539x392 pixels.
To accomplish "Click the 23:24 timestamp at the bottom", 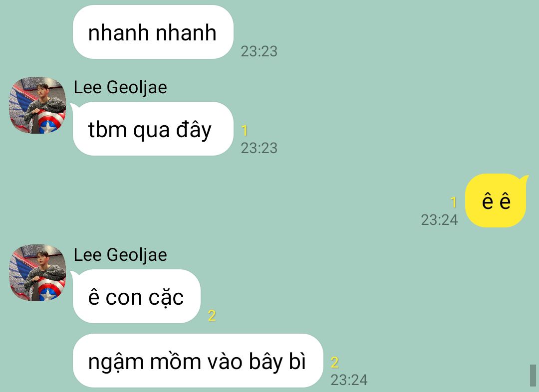I will coord(349,380).
